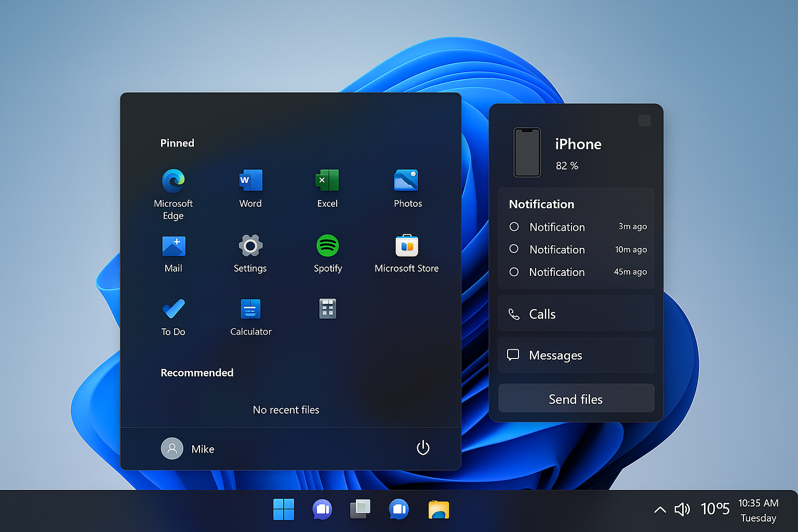Click the No recent files text

click(286, 410)
